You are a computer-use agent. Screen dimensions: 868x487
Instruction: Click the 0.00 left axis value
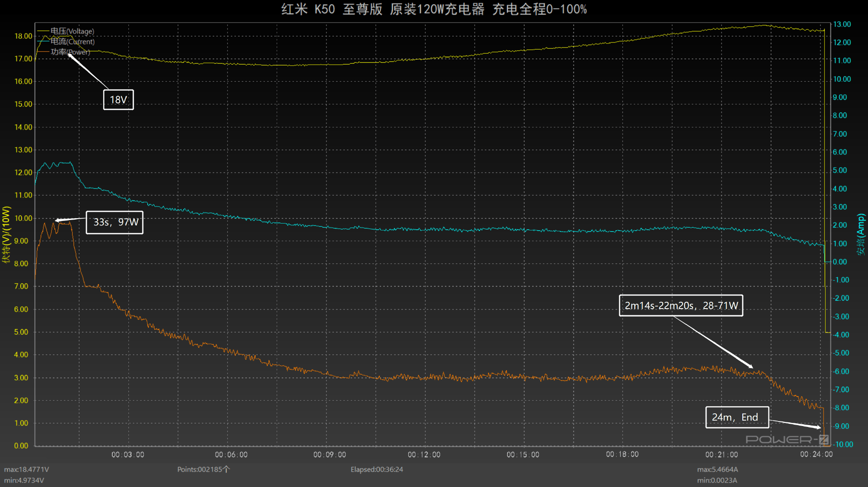pyautogui.click(x=21, y=446)
